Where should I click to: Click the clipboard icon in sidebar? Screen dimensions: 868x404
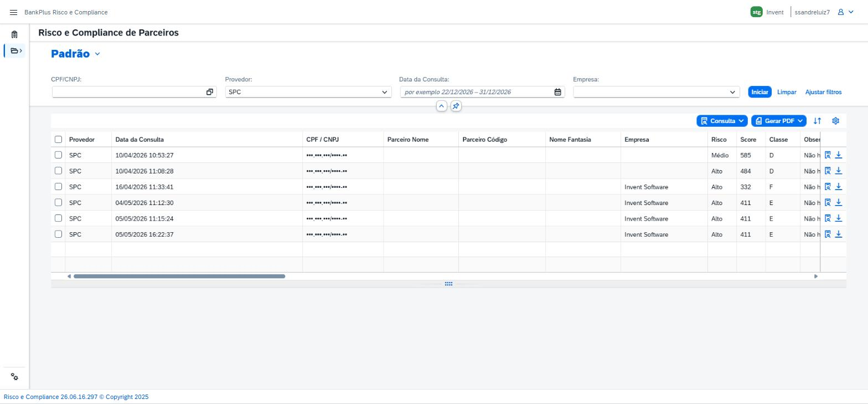point(14,34)
